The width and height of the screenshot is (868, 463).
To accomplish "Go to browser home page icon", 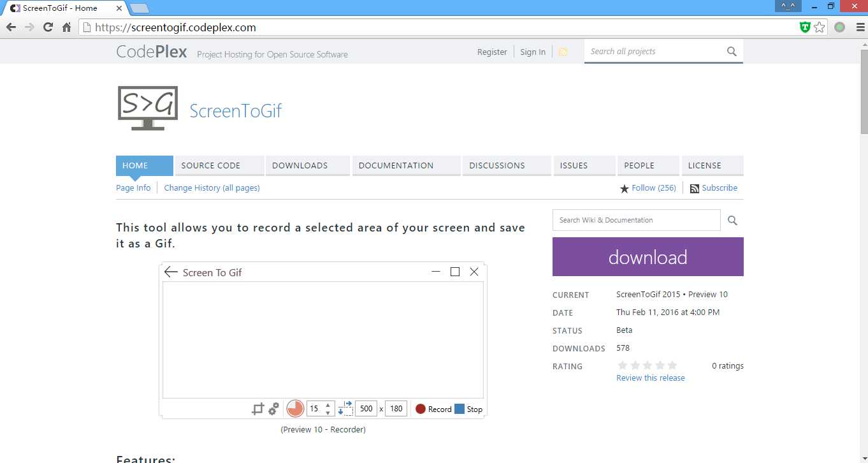I will click(x=66, y=27).
